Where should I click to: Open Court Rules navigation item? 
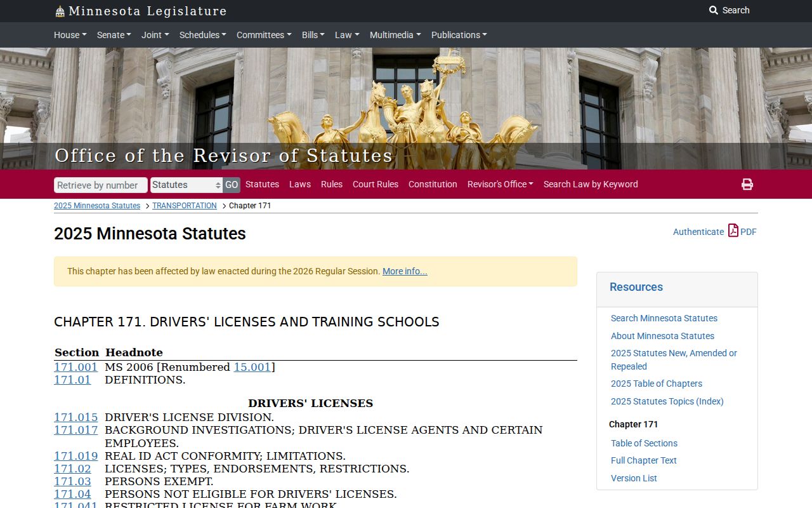coord(376,184)
